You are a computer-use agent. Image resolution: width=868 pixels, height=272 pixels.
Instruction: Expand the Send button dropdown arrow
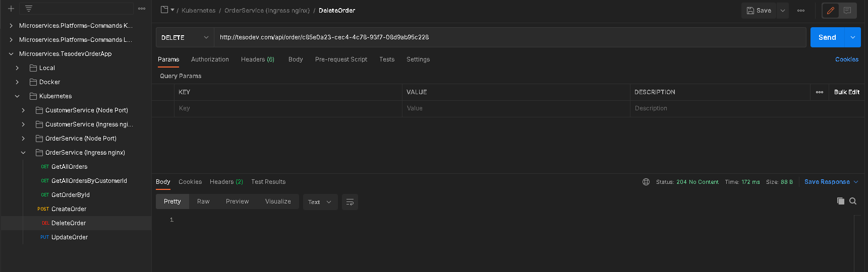(x=853, y=37)
